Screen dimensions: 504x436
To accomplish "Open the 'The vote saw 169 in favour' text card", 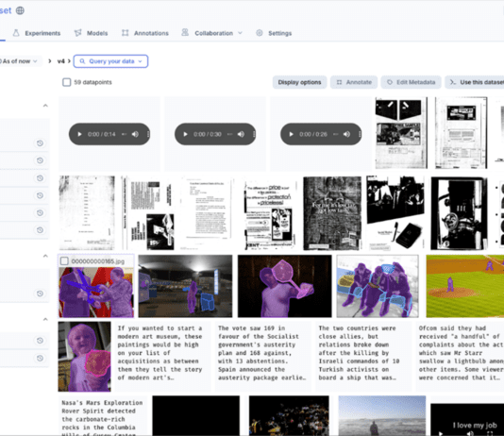I will tap(262, 357).
